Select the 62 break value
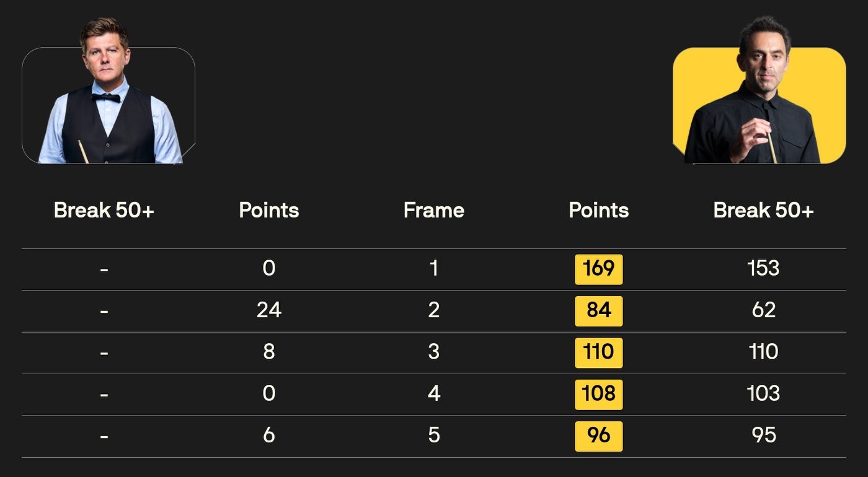 [x=763, y=310]
